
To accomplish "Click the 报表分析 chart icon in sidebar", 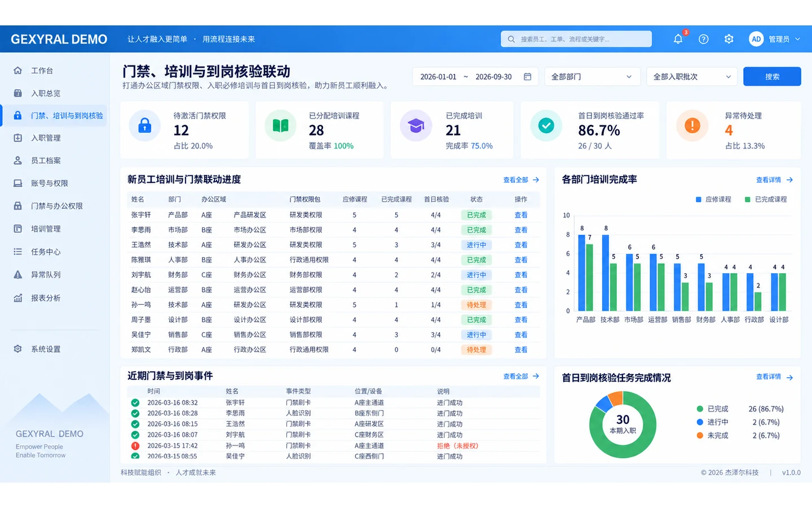I will 17,298.
